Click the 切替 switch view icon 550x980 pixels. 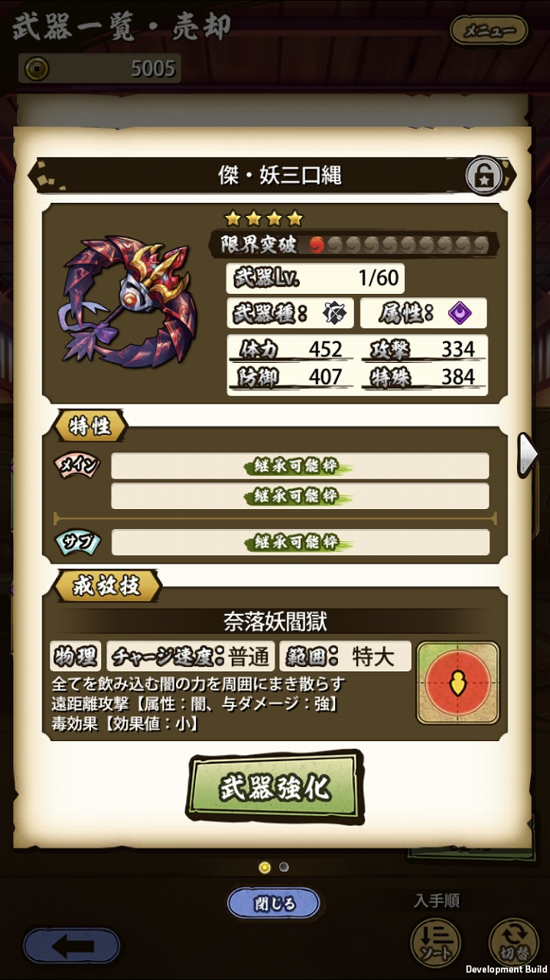512,940
